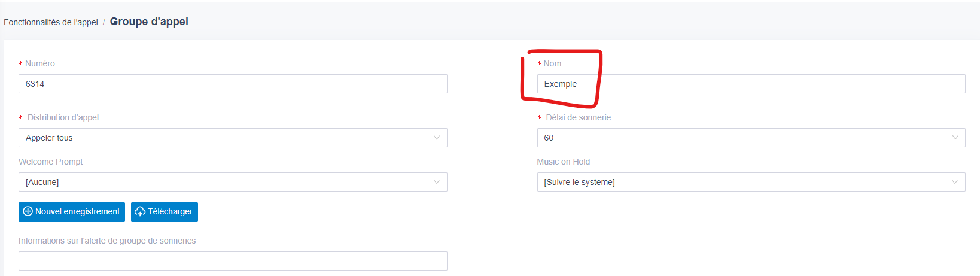980x276 pixels.
Task: Click the Music on Hold label
Action: pyautogui.click(x=564, y=162)
